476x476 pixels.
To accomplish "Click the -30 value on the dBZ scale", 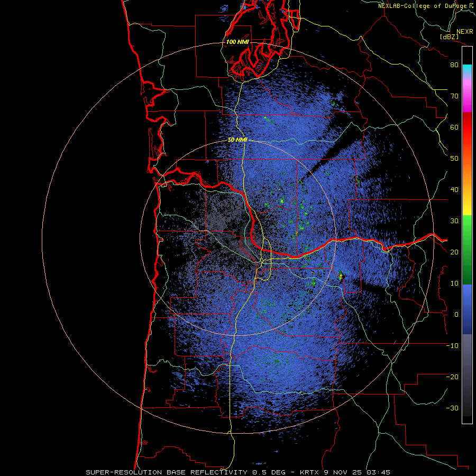I will point(452,408).
